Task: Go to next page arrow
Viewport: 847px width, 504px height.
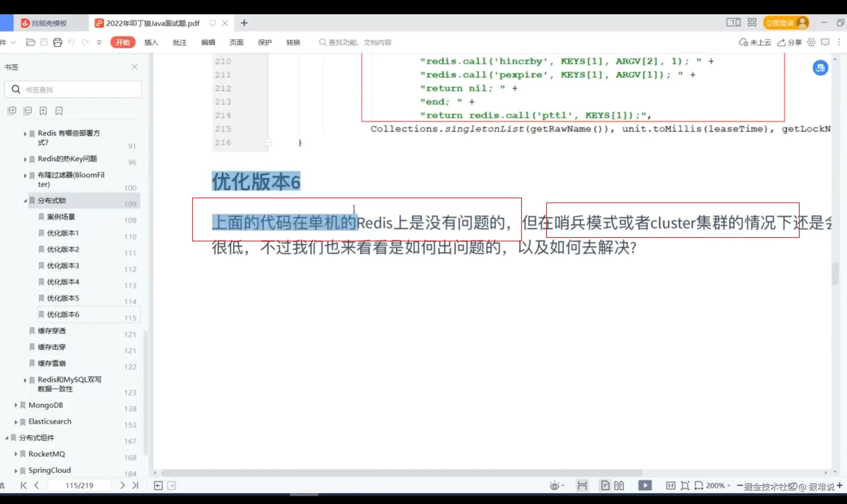Action: [122, 486]
